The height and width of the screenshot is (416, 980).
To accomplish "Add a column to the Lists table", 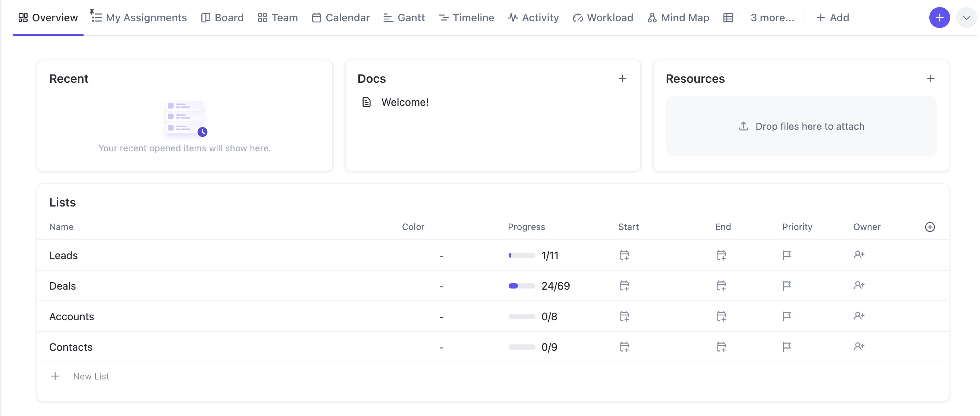I will [x=930, y=227].
